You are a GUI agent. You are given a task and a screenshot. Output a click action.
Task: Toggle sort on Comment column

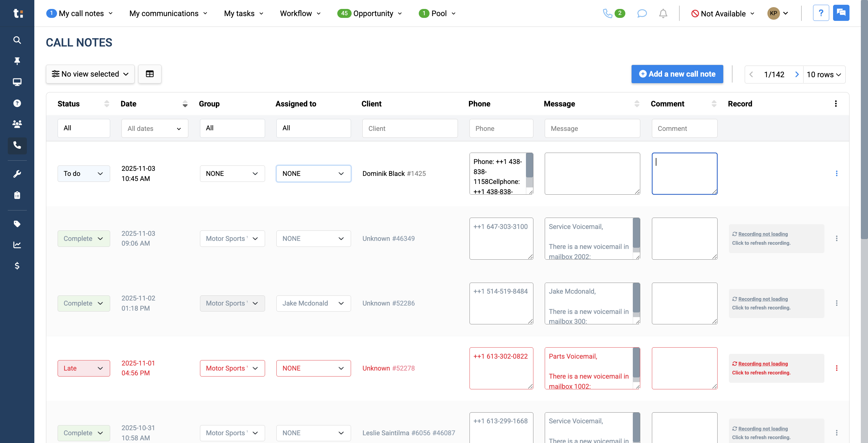714,104
